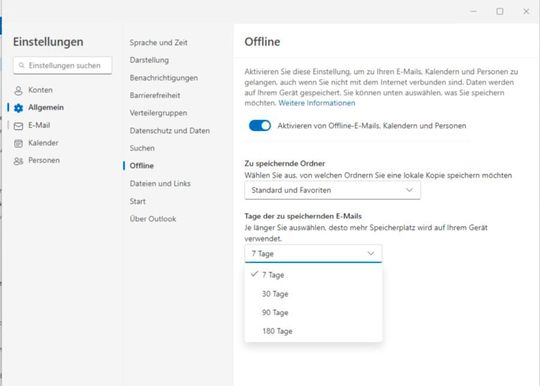Go to Benachrichtigungen settings
Image resolution: width=540 pixels, height=386 pixels.
164,78
